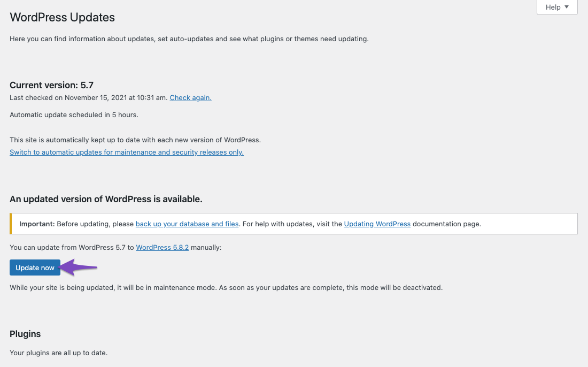This screenshot has width=588, height=367.
Task: Open "back up your database and files" link
Action: [187, 224]
